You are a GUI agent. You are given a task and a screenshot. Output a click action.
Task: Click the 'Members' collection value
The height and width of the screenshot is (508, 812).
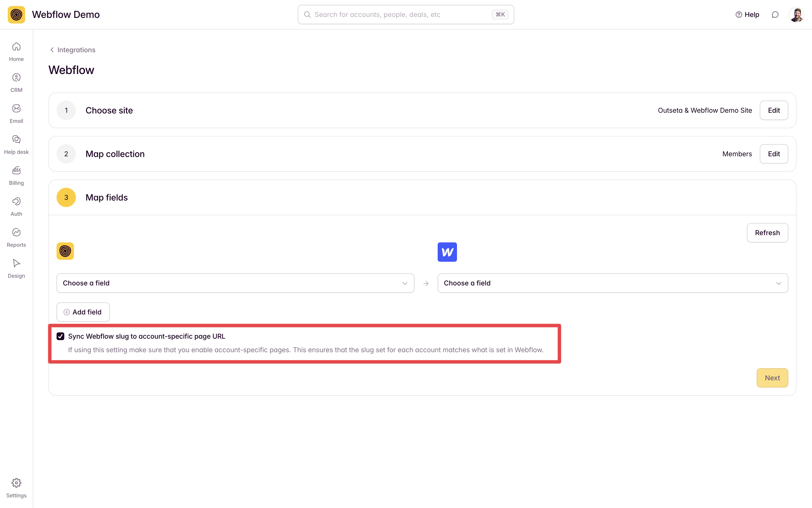tap(737, 154)
